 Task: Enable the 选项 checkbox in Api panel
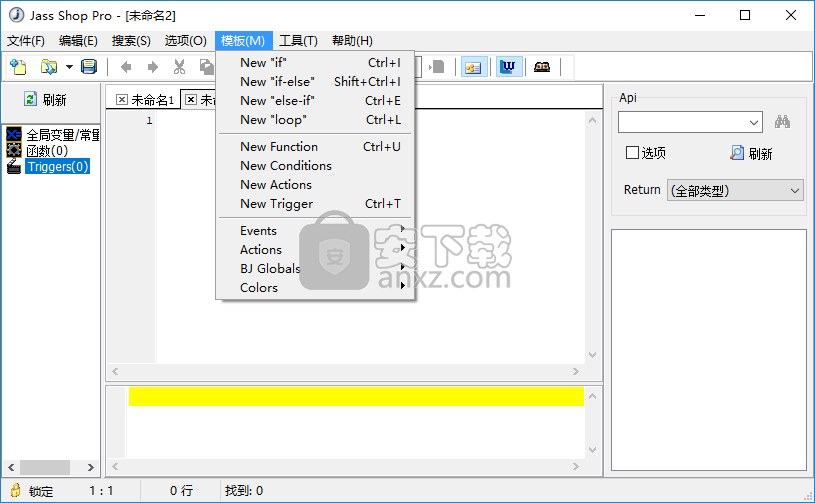(632, 153)
